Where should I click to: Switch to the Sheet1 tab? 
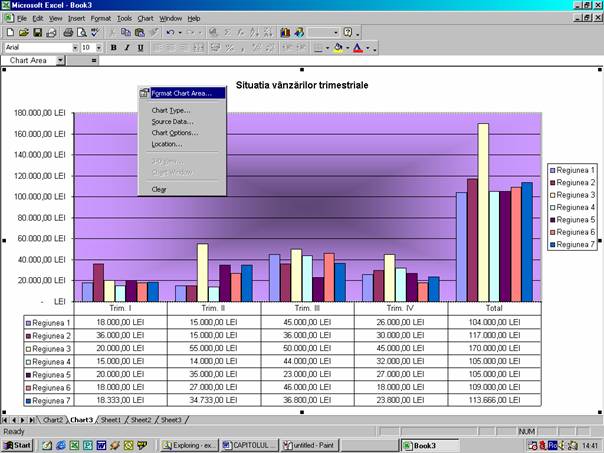coord(110,420)
